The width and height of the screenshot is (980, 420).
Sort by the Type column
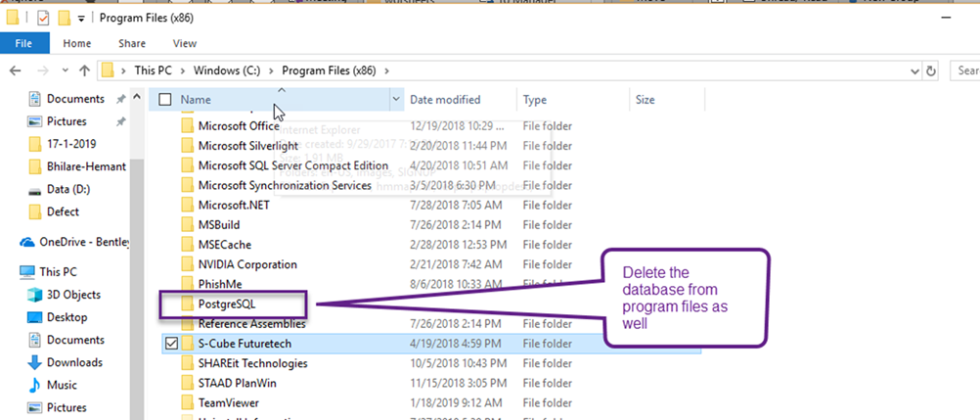pyautogui.click(x=534, y=100)
